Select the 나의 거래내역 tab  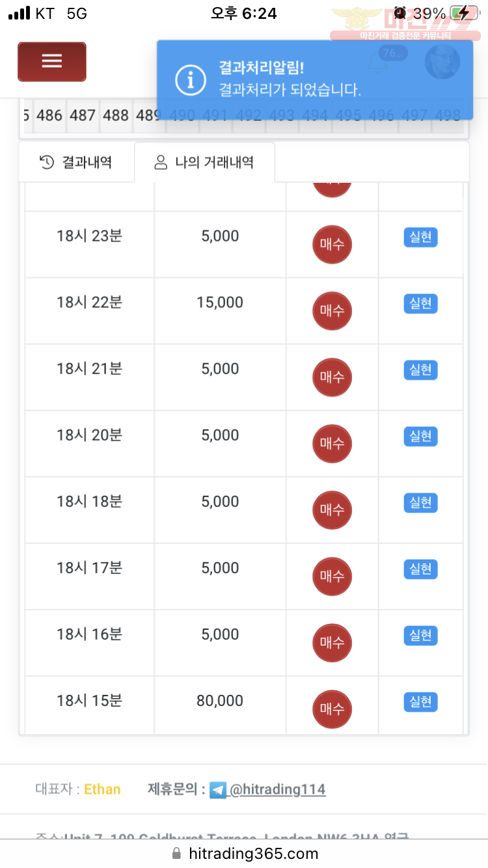204,162
